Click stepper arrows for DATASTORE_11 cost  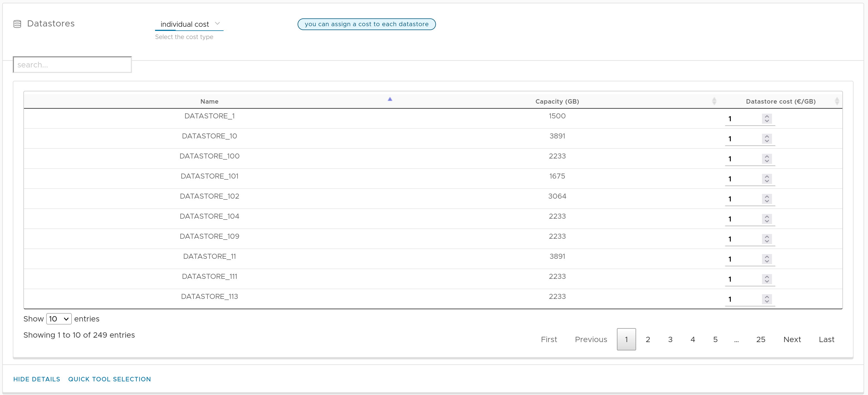tap(767, 259)
